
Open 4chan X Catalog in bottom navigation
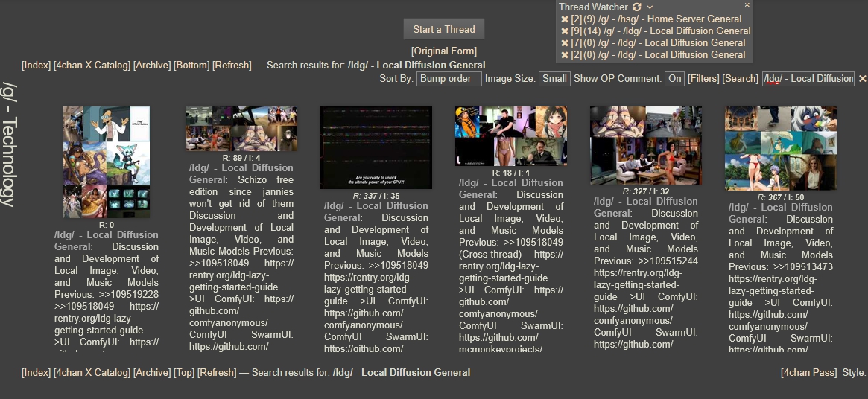pyautogui.click(x=92, y=372)
